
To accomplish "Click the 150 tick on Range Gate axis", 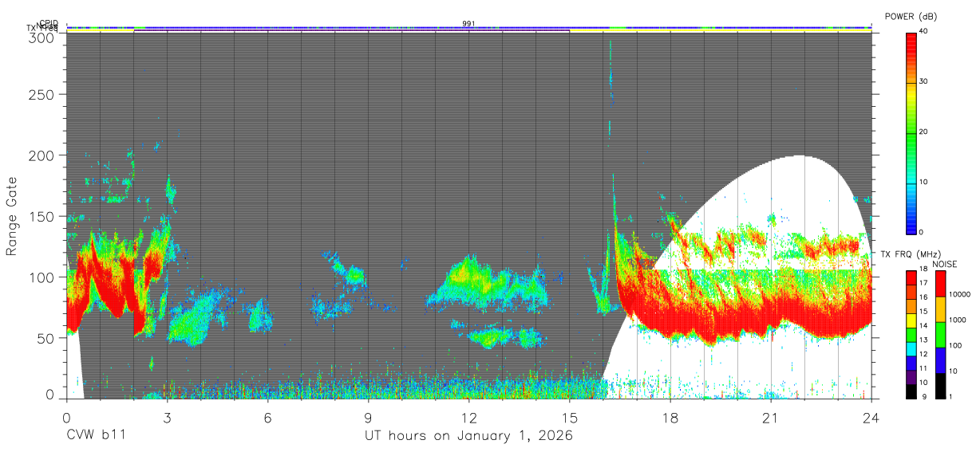I will tap(42, 216).
